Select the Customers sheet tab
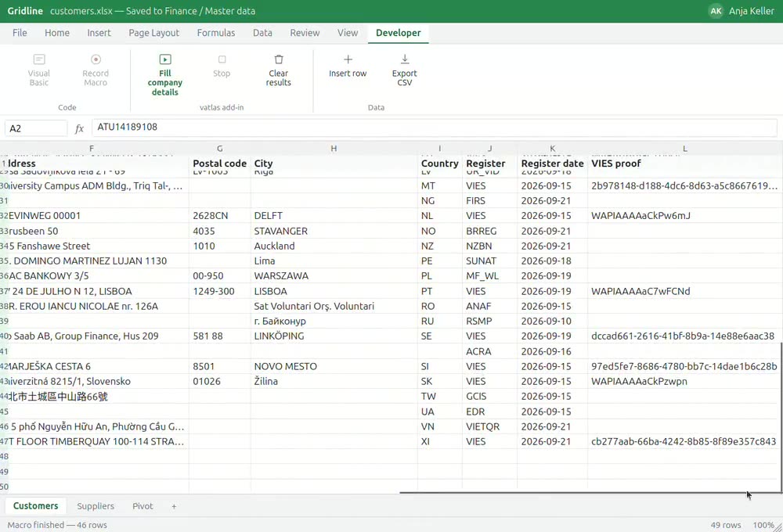This screenshot has width=783, height=532. [35, 506]
